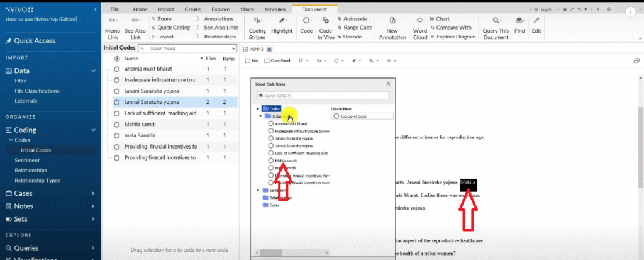
Task: Click the Find binoculars icon
Action: 519,20
